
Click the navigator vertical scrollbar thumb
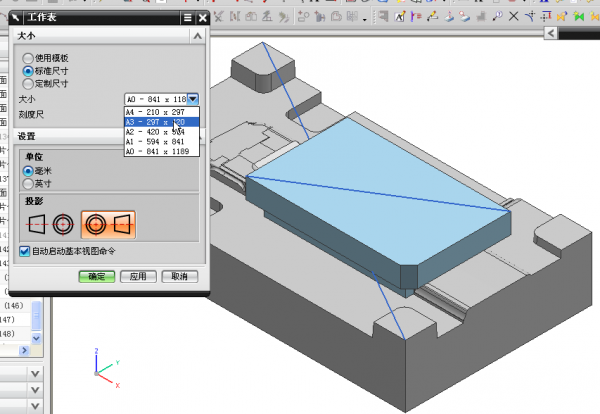coord(37,316)
